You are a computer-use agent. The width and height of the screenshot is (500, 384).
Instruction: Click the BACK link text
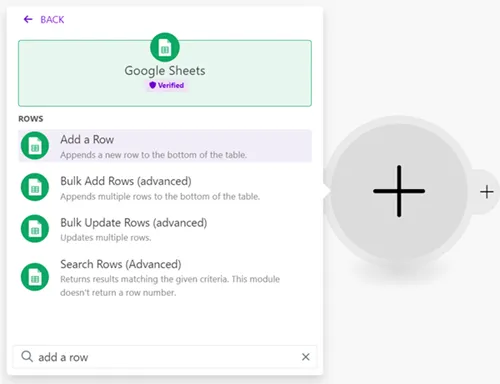tap(52, 20)
